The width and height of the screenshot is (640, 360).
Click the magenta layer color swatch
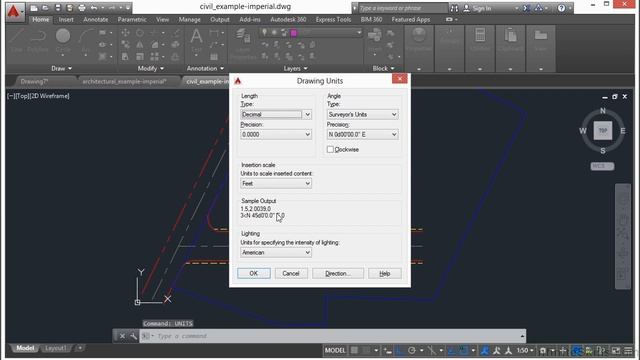293,33
